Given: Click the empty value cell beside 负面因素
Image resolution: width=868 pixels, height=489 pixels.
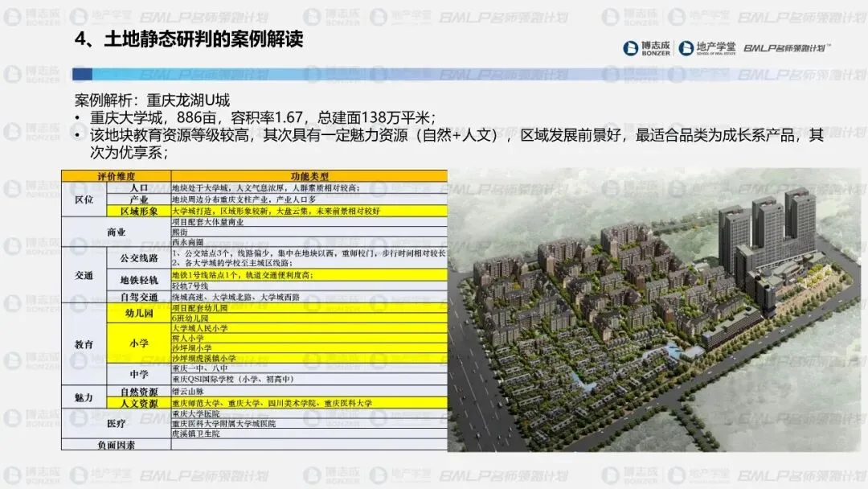Looking at the screenshot, I should (x=309, y=445).
